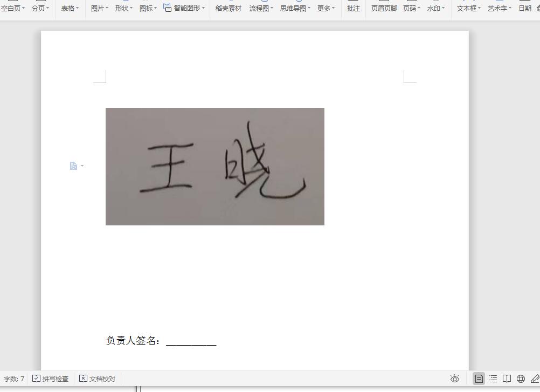This screenshot has height=392, width=540.
Task: Toggle 拼写检查 spell check
Action: tap(51, 379)
